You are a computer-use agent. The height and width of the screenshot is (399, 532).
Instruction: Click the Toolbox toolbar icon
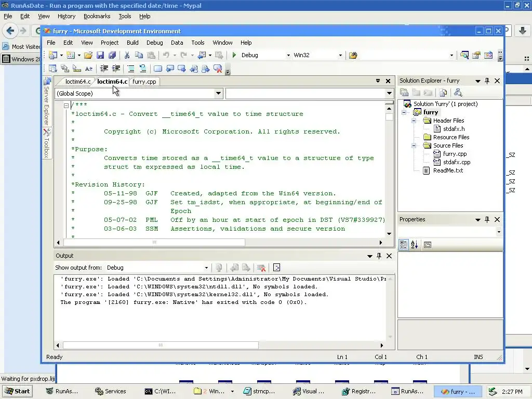pos(488,55)
